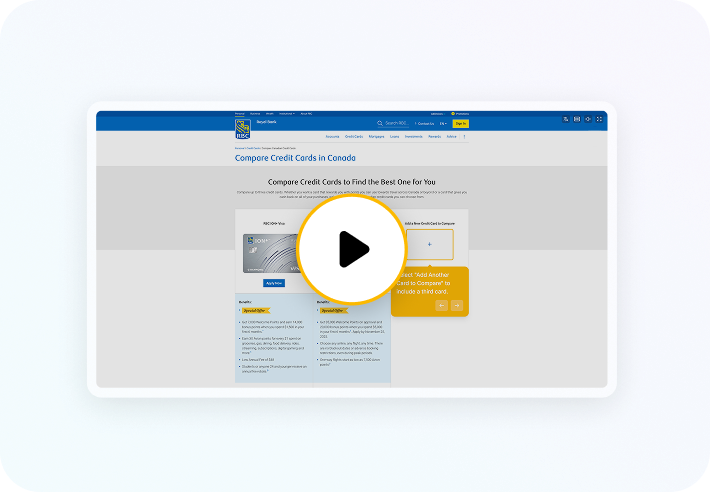Viewport: 710px width, 492px height.
Task: Open the Investments menu
Action: click(x=413, y=136)
